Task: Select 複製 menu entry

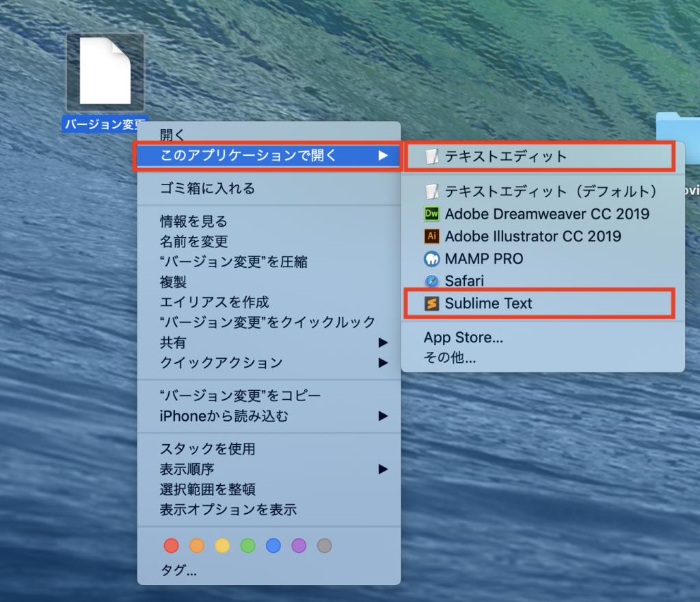Action: [x=269, y=282]
